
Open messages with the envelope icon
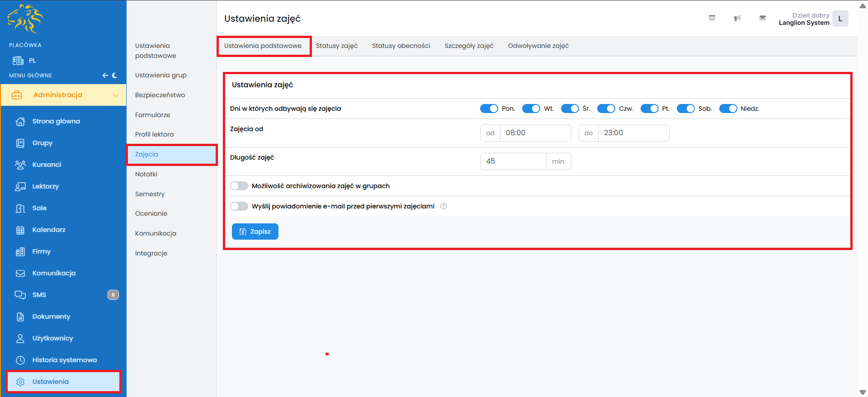tap(762, 18)
